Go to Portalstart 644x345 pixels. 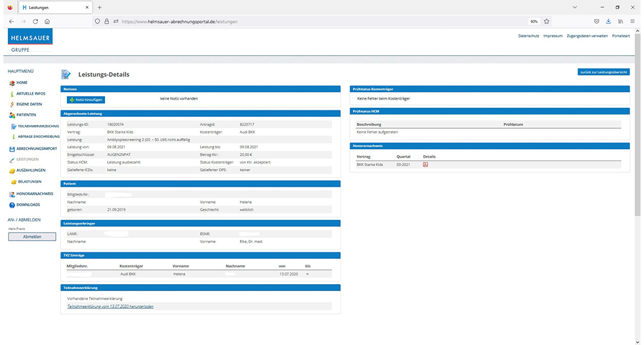[620, 35]
